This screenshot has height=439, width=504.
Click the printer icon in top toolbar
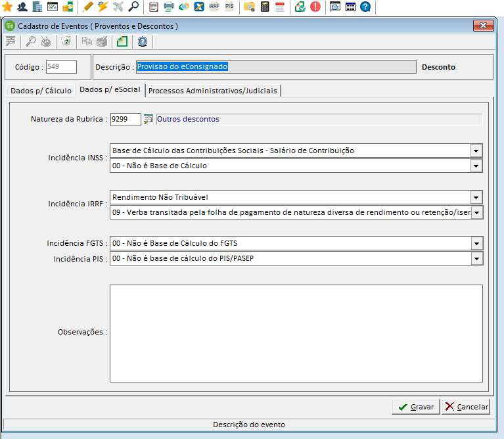pyautogui.click(x=169, y=7)
